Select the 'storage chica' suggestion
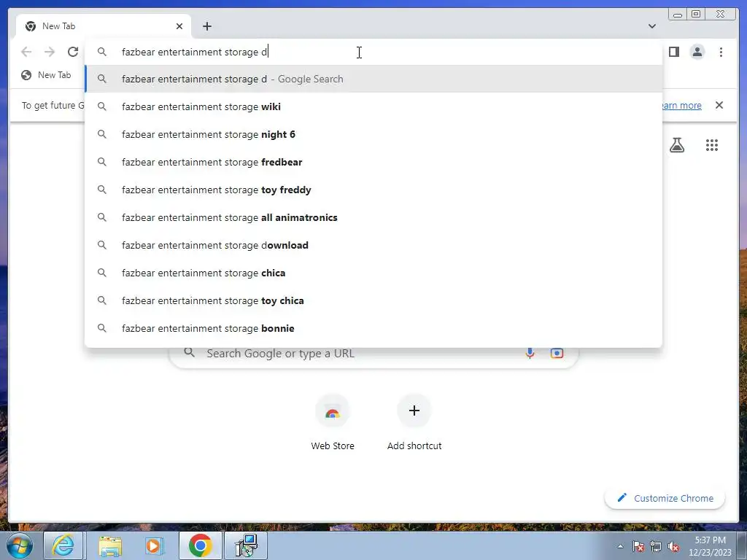Image resolution: width=747 pixels, height=560 pixels. (373, 273)
